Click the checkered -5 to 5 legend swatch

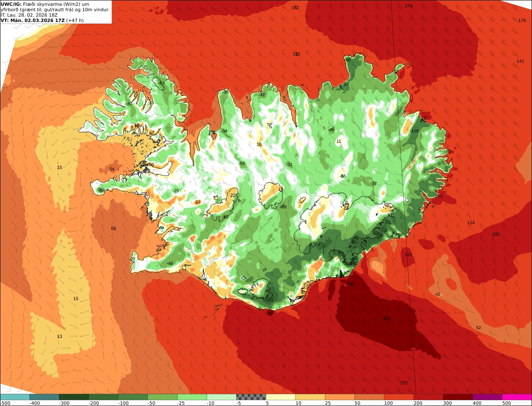pos(251,397)
